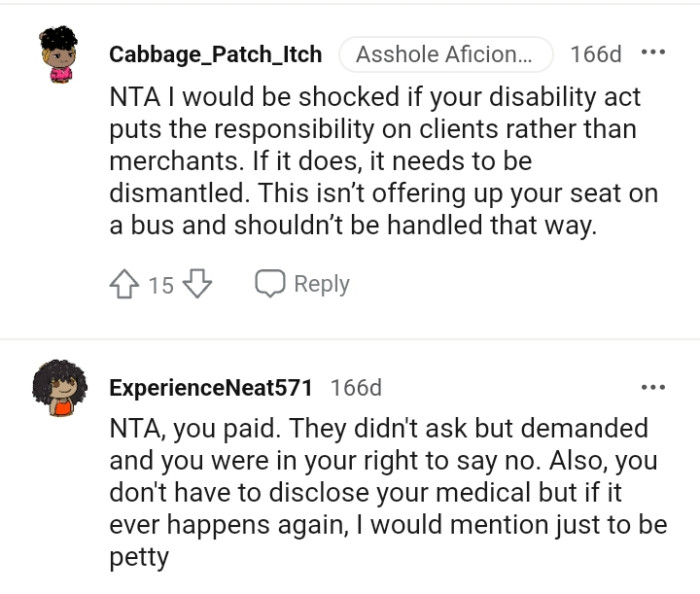The width and height of the screenshot is (700, 594).
Task: Open Cabbage_Patch_Itch's avatar profile picture
Action: tap(59, 55)
